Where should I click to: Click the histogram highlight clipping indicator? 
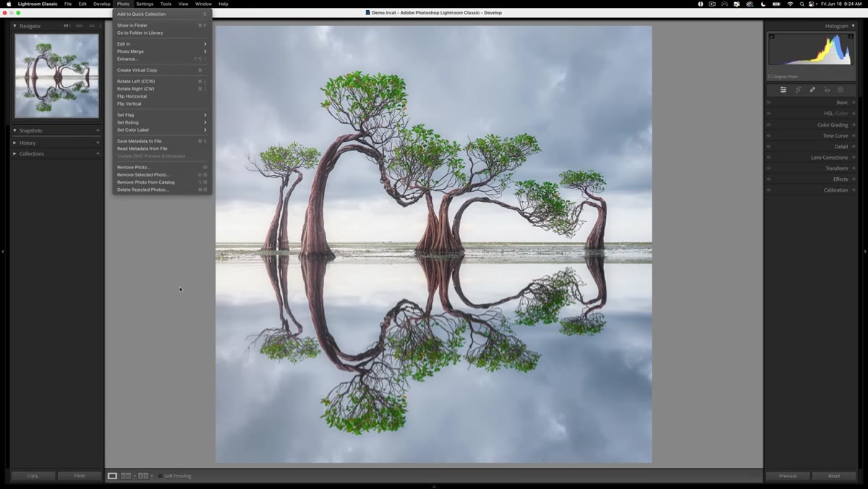point(851,36)
